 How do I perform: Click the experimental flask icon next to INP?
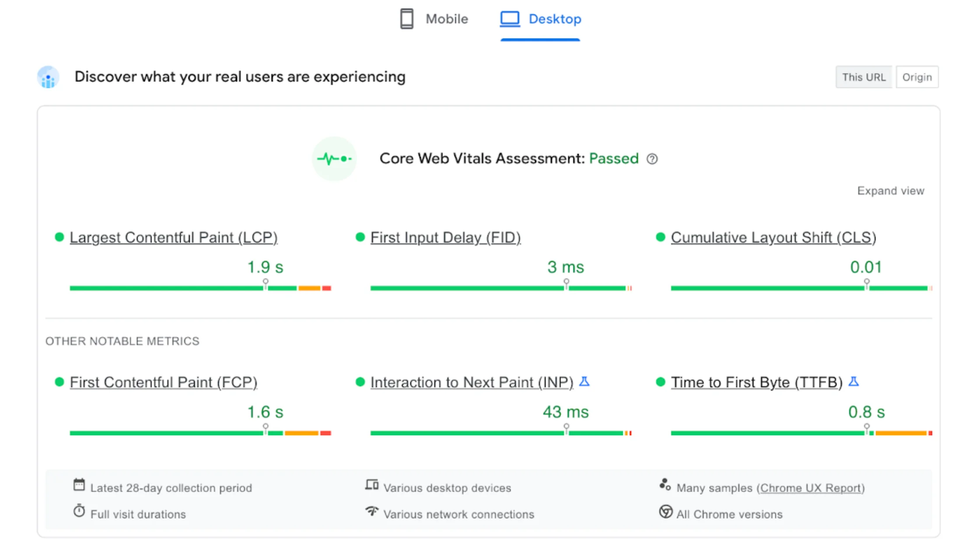point(584,382)
